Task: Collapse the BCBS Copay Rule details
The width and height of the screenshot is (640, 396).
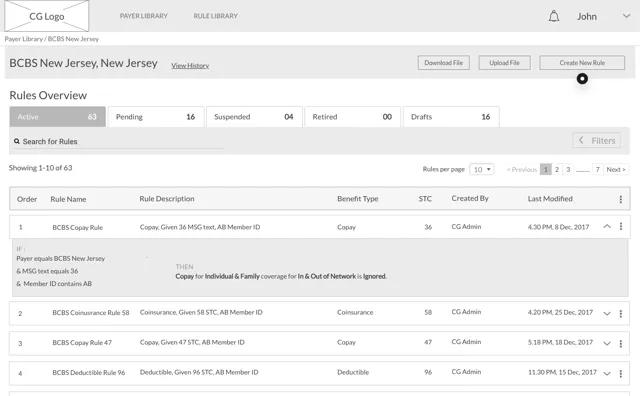Action: coord(607,226)
